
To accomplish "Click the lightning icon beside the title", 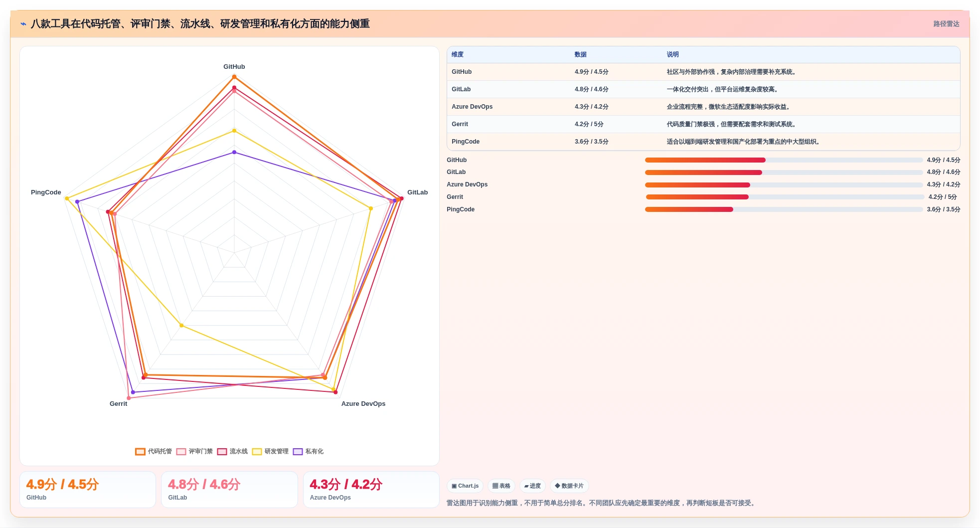I will point(23,24).
